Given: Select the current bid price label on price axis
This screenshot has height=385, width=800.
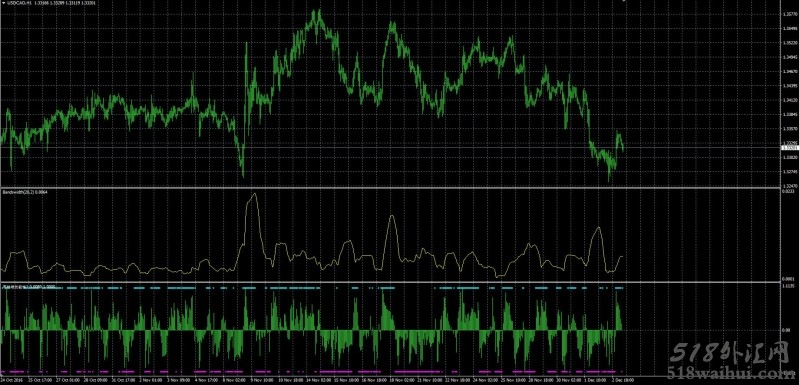Looking at the screenshot, I should click(x=788, y=147).
